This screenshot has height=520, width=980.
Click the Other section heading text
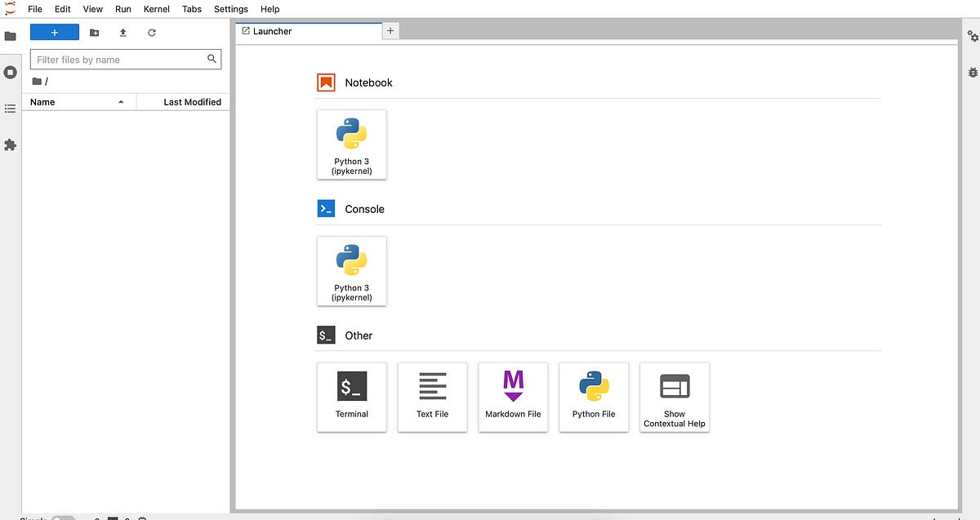(x=359, y=336)
